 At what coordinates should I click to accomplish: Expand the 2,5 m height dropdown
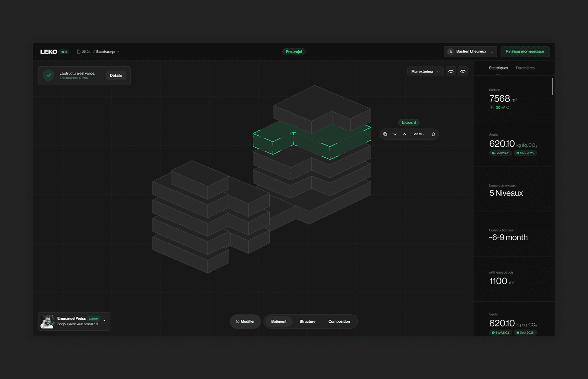[x=419, y=134]
